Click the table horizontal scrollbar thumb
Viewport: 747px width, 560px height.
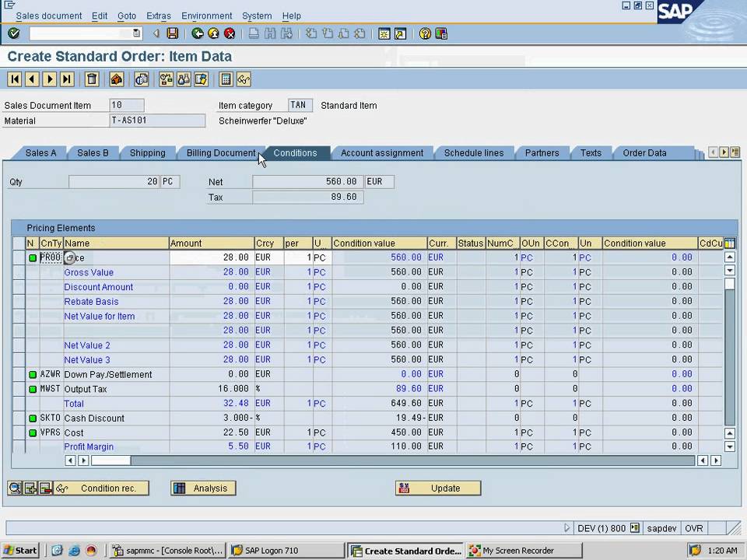[x=111, y=460]
